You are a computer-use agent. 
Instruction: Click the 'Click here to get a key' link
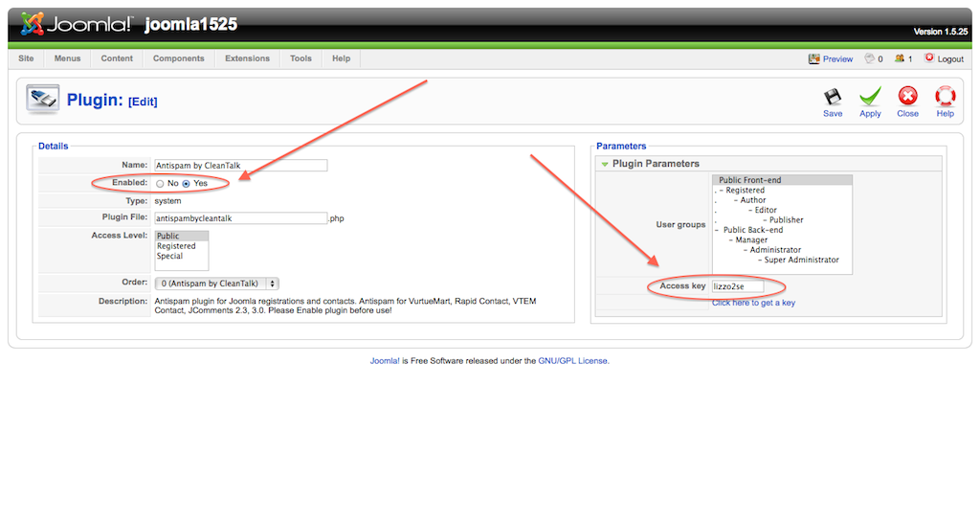pyautogui.click(x=753, y=303)
